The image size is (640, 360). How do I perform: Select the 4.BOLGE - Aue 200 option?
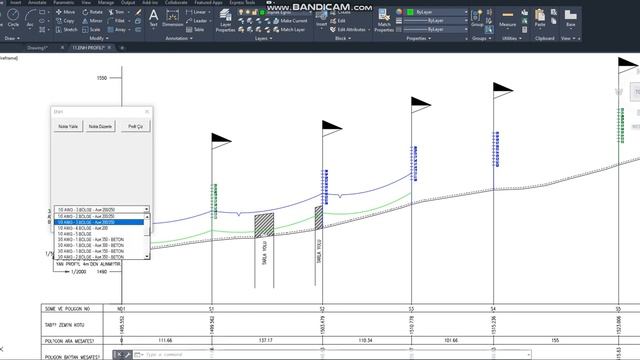(99, 228)
